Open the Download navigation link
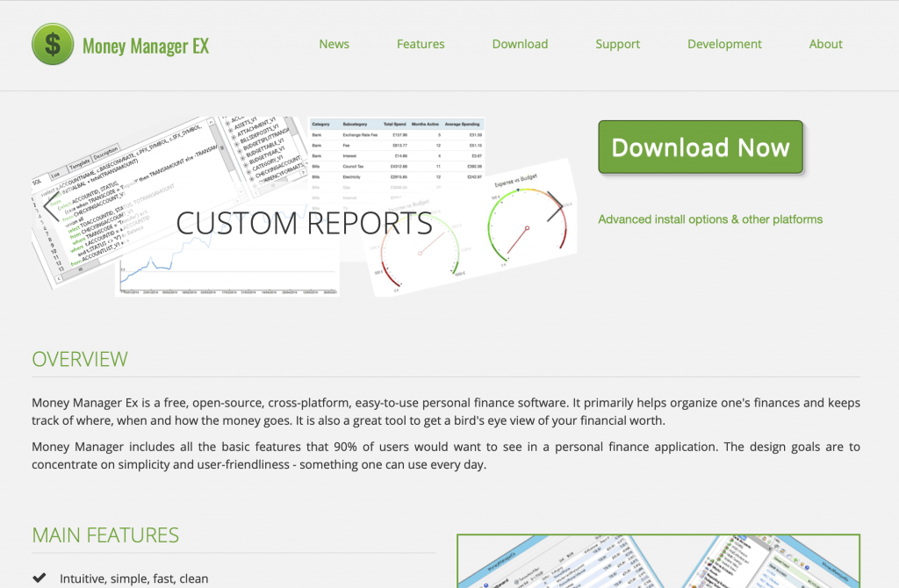 click(x=520, y=44)
